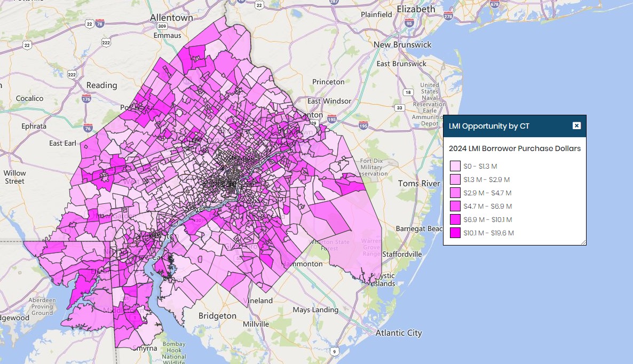
Task: Click the Reading city label
Action: [x=102, y=85]
